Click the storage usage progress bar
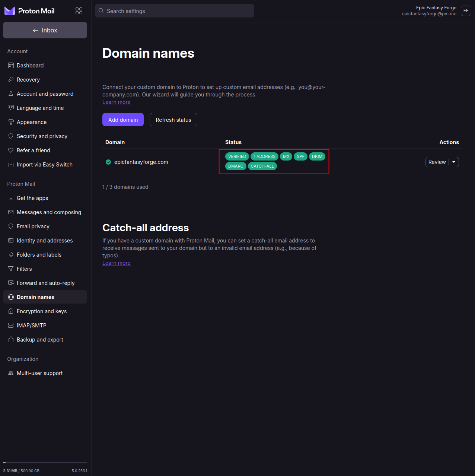 tap(45, 463)
